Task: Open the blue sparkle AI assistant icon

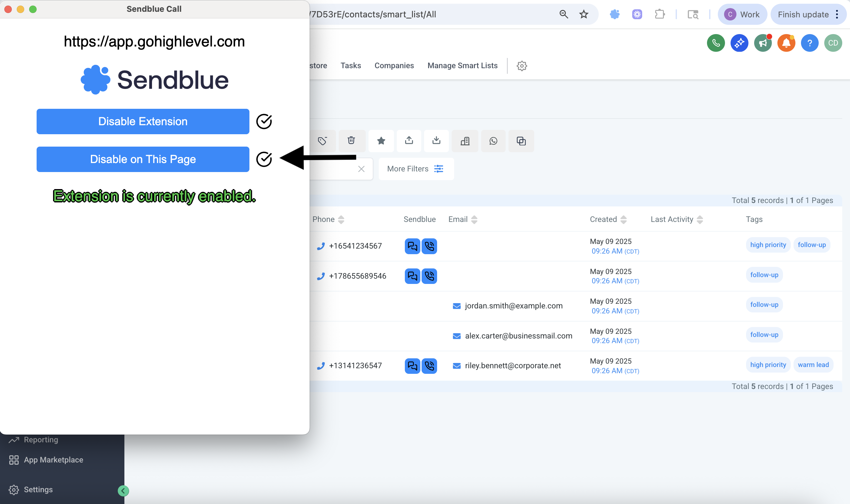Action: click(739, 43)
